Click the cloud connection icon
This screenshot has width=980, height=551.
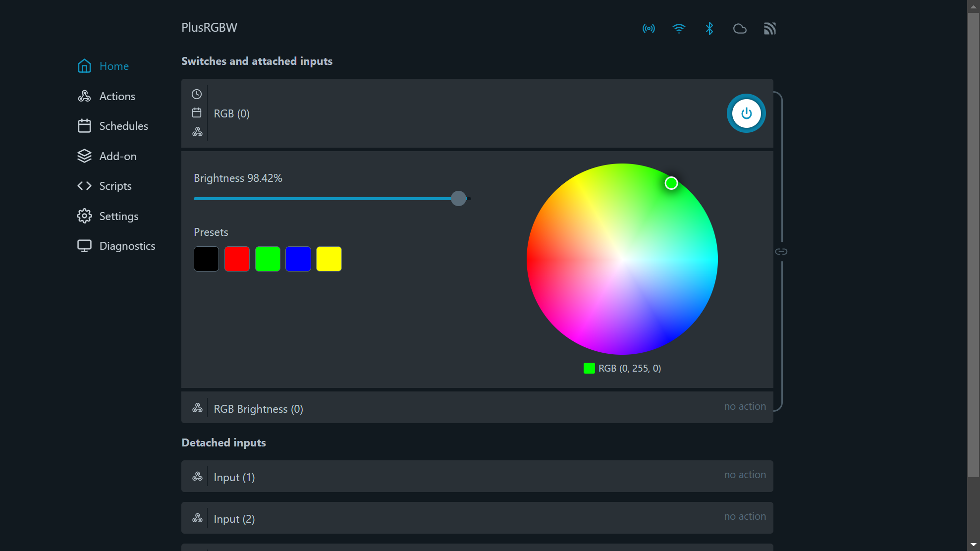740,28
